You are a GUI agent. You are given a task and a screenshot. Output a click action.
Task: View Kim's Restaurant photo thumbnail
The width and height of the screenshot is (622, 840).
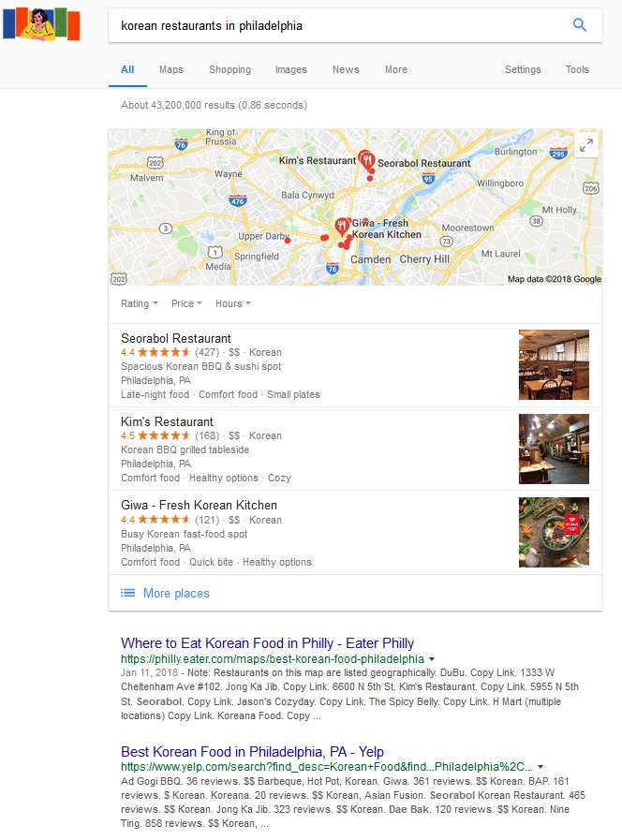coord(554,449)
